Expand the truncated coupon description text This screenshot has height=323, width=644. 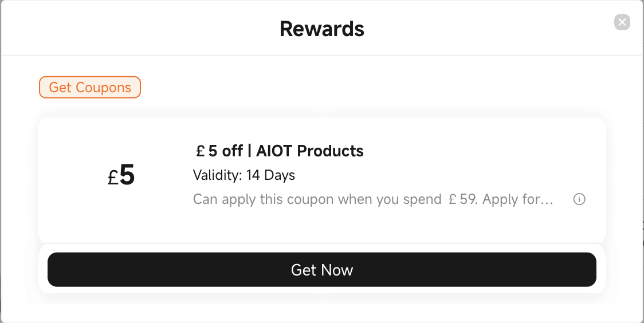tap(374, 199)
